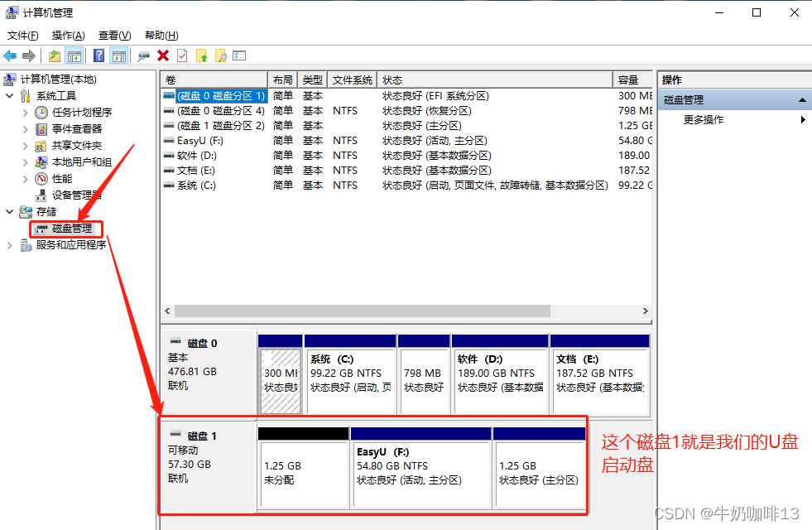Toggle the show/hide console tree button

coord(74,55)
